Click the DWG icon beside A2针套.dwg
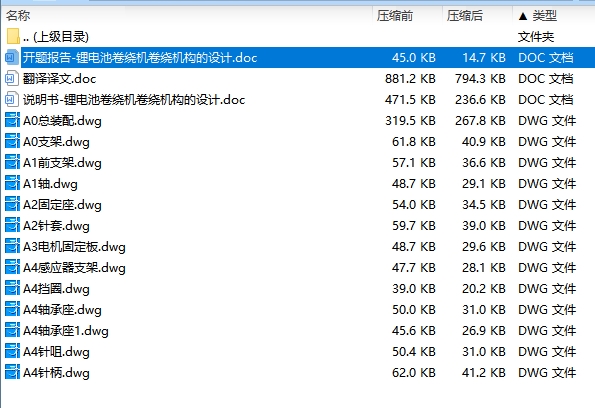Screen dimensions: 595x408 point(12,225)
